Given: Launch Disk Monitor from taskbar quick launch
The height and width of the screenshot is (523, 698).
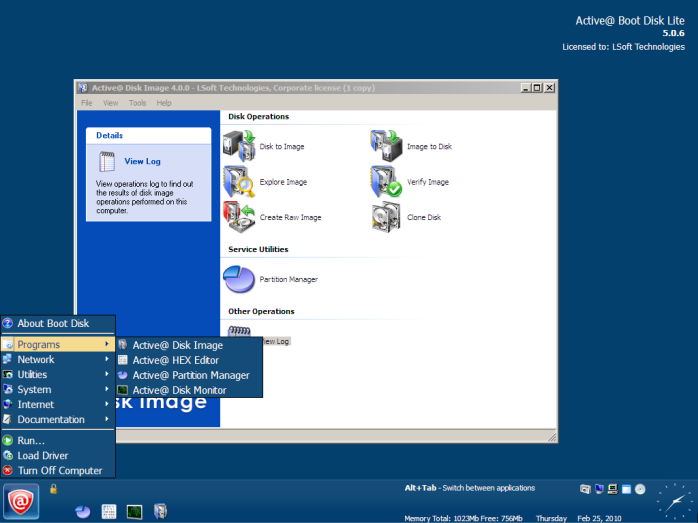Looking at the screenshot, I should [134, 512].
